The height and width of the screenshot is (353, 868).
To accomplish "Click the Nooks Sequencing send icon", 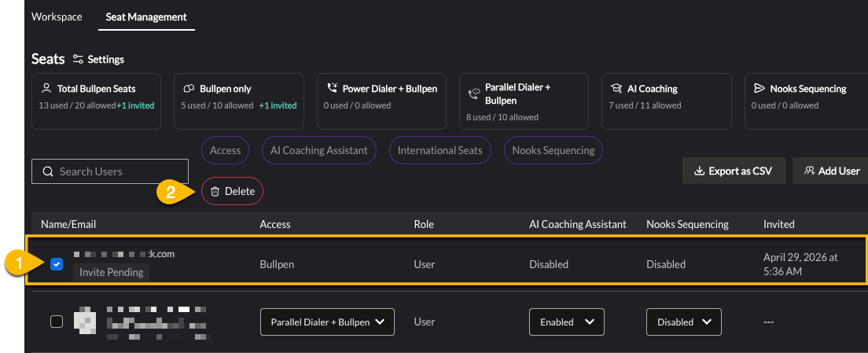I will [759, 89].
